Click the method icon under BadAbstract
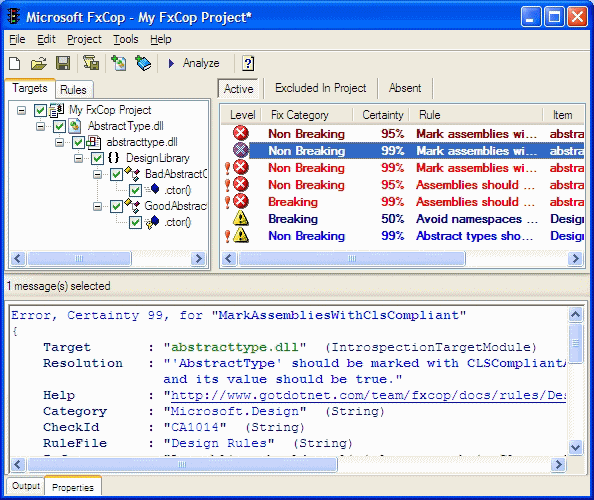Image resolution: width=594 pixels, height=500 pixels. coord(153,189)
